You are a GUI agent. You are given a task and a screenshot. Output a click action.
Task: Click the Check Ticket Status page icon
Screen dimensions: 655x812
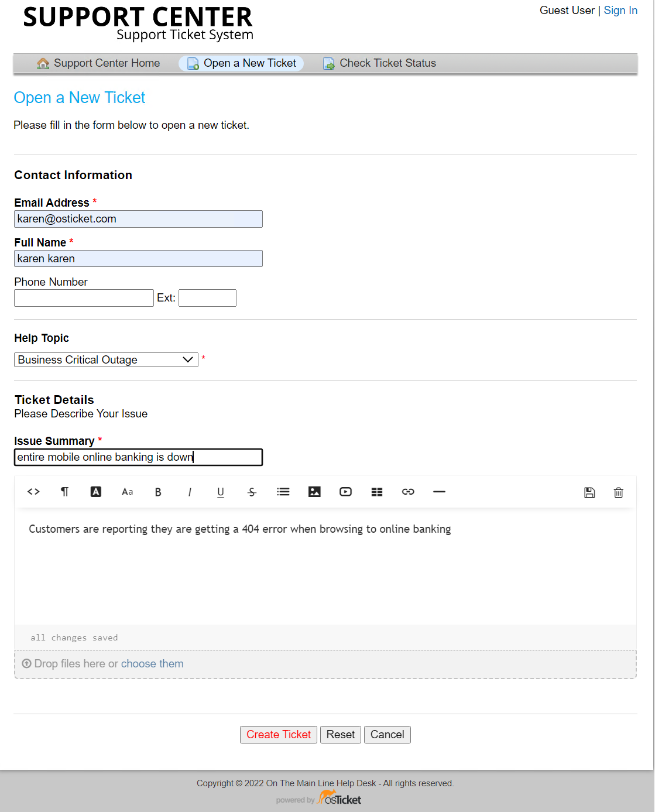pos(329,63)
